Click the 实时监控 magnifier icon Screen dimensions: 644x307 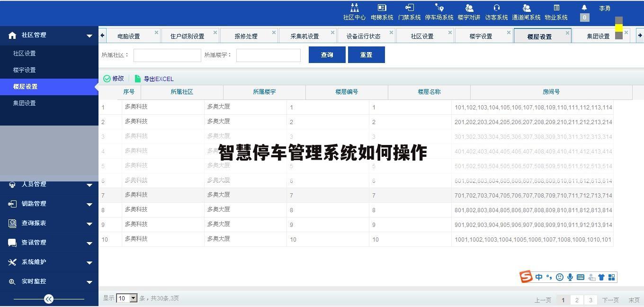pos(12,281)
